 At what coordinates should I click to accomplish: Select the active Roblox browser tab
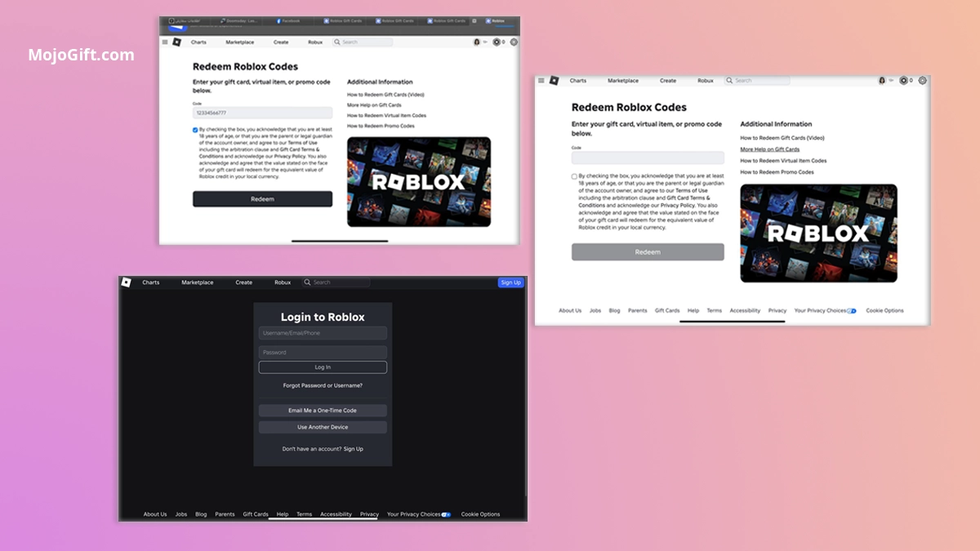coord(496,21)
